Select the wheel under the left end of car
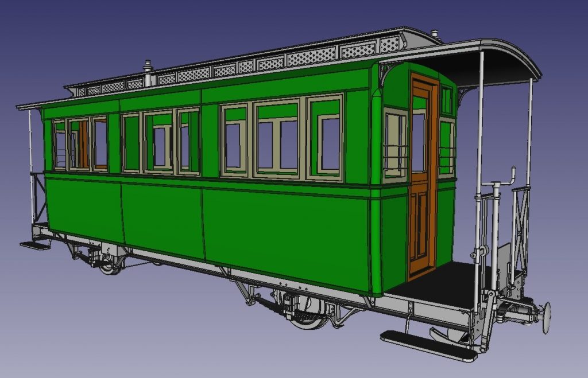 pyautogui.click(x=109, y=264)
